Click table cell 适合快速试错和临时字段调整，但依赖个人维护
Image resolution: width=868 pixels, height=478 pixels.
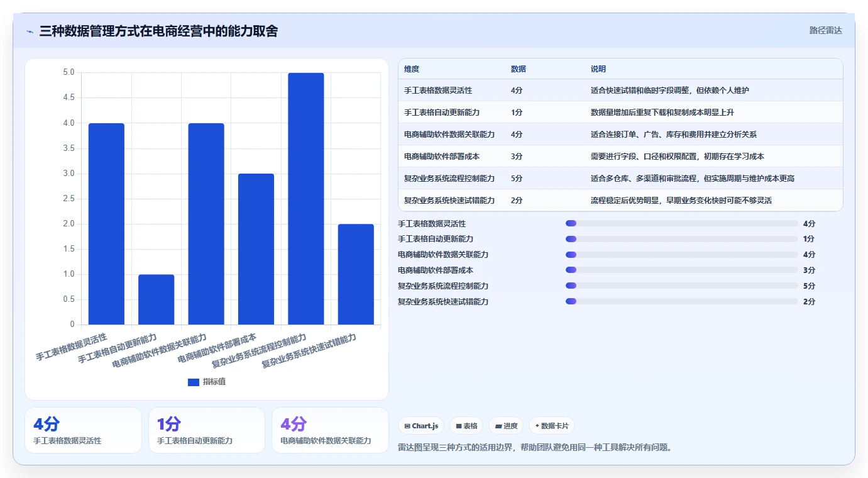pyautogui.click(x=670, y=91)
